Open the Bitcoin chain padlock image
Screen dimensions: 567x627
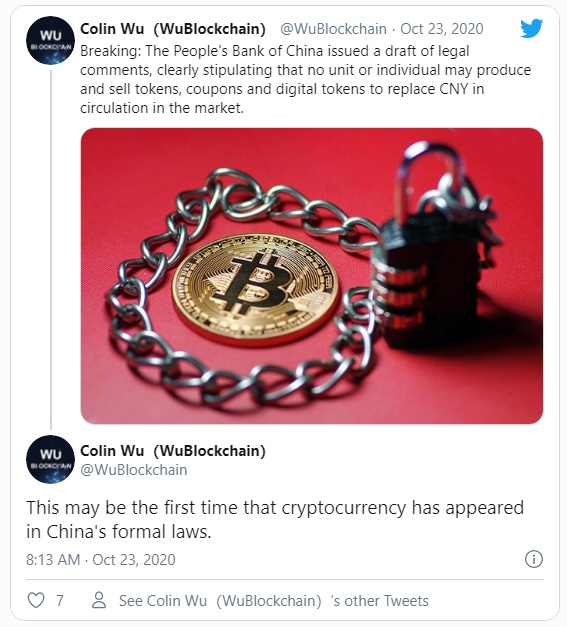pyautogui.click(x=312, y=276)
